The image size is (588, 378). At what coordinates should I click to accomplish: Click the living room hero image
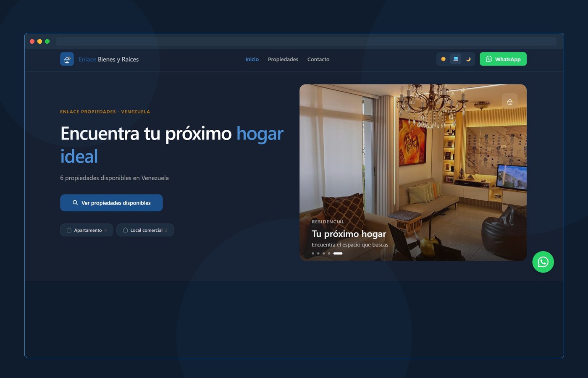coord(413,172)
